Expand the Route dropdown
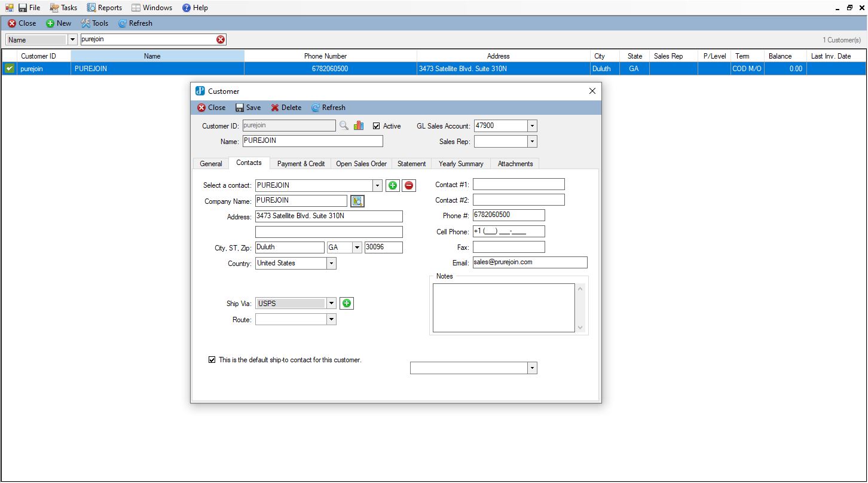The height and width of the screenshot is (483, 868). tap(331, 320)
